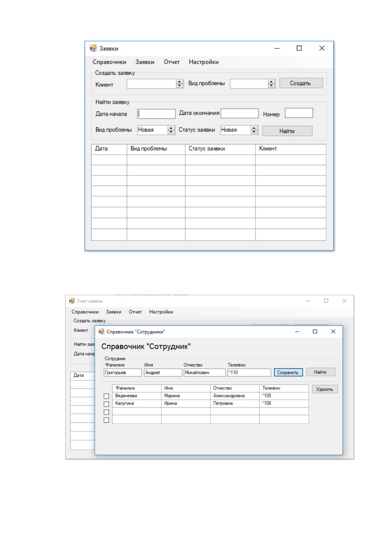
Task: Open Настройки menu in Учет заявок window
Action: click(x=161, y=312)
